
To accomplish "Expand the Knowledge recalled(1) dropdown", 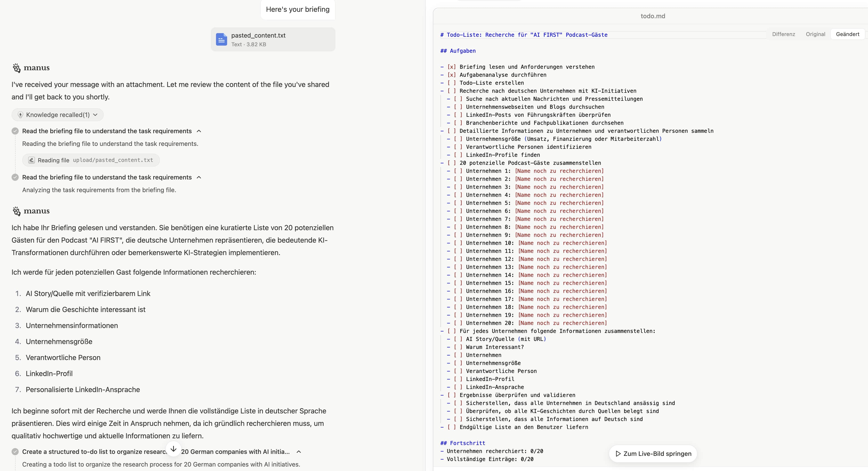I will pyautogui.click(x=95, y=115).
